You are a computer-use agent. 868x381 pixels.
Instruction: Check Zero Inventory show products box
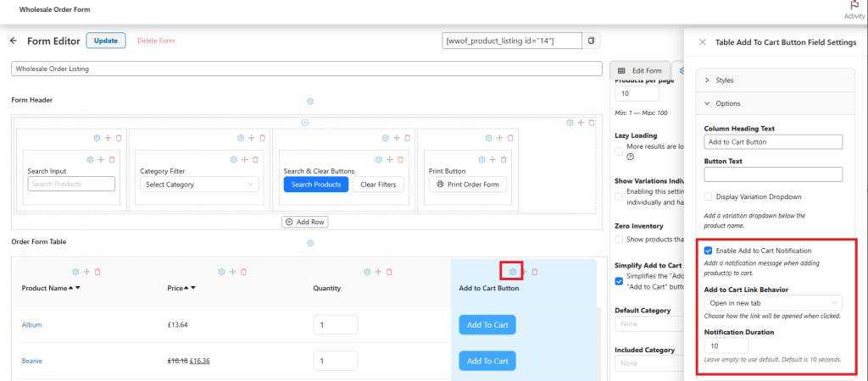[x=619, y=240]
